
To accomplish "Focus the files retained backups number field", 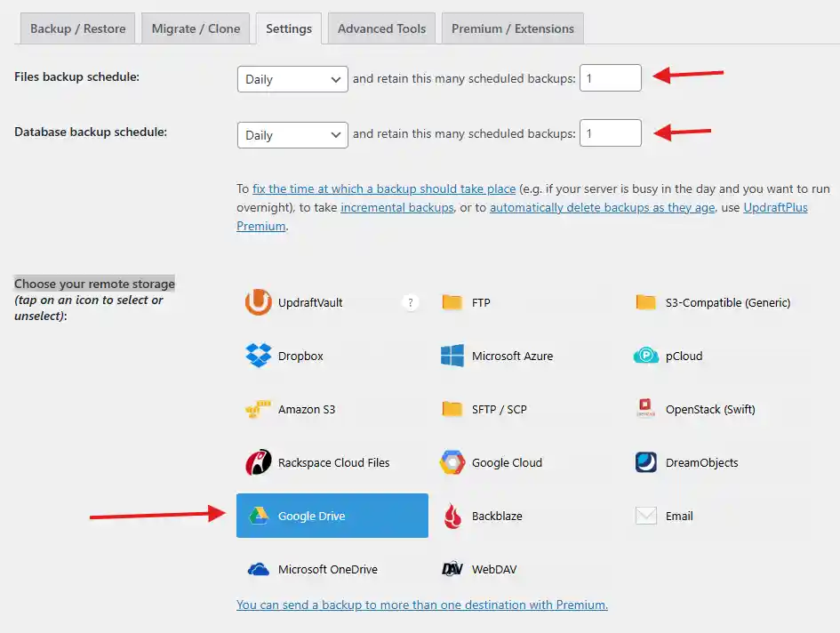I will click(610, 77).
